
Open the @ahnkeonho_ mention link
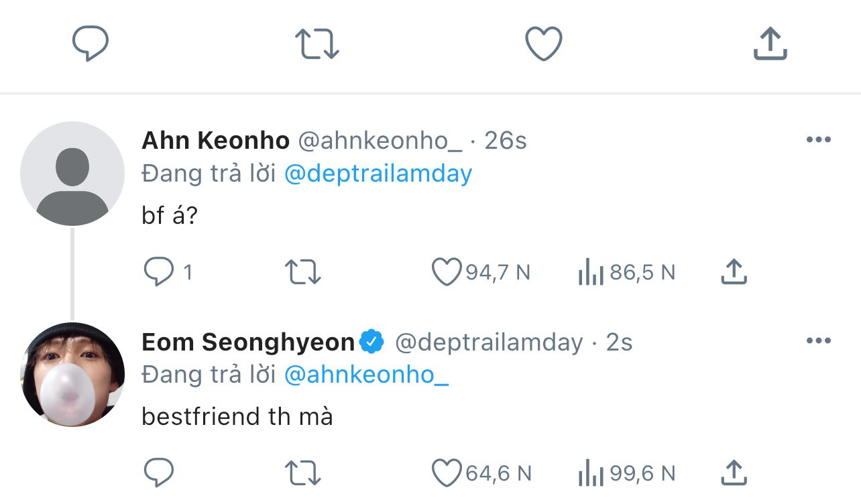(366, 375)
